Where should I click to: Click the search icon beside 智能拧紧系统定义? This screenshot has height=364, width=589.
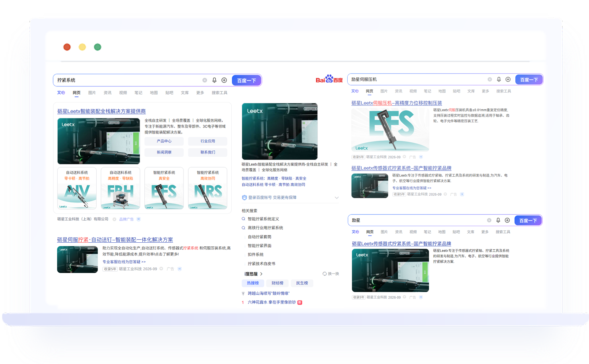pos(243,219)
